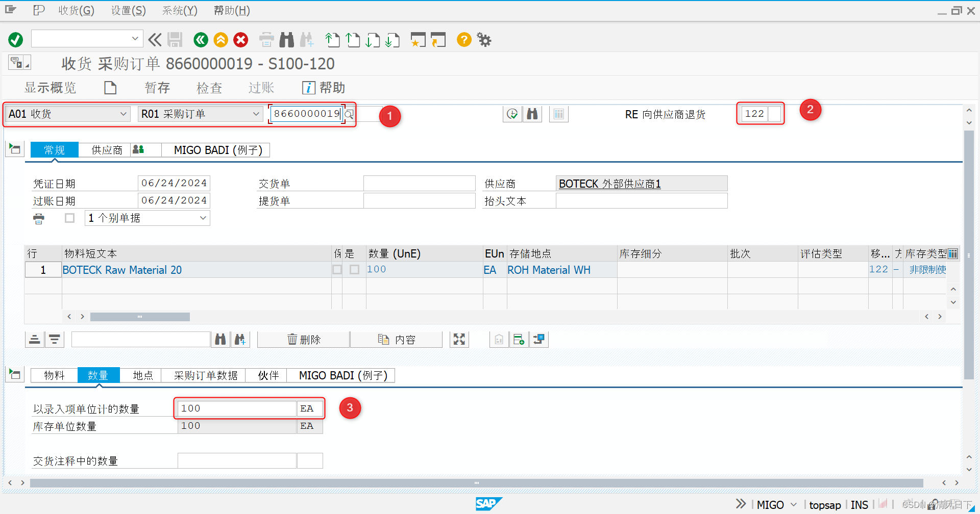The image size is (980, 514).
Task: Click the search help icon by order number
Action: 349,114
